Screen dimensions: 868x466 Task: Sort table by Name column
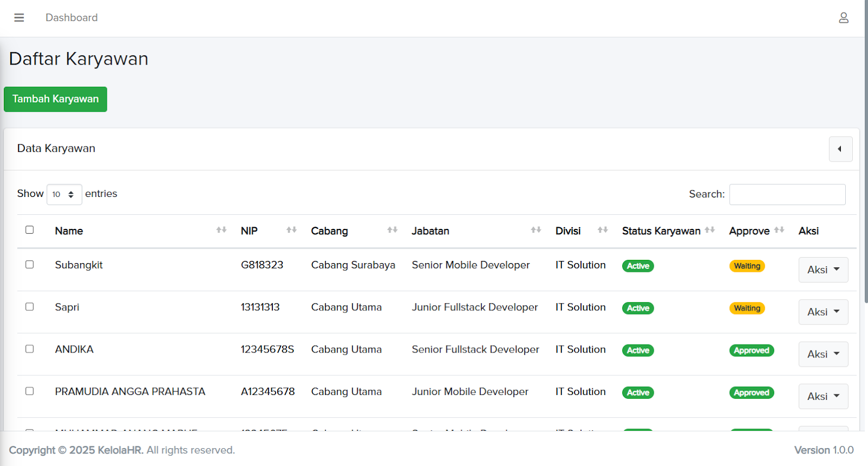(69, 231)
